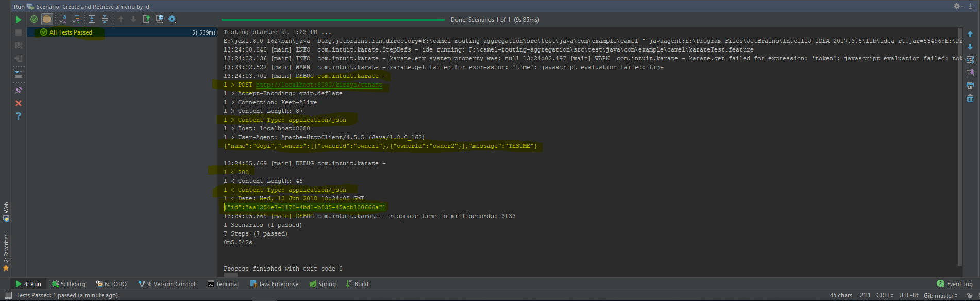Collapse all test tree nodes
This screenshot has width=980, height=301.
pyautogui.click(x=105, y=19)
